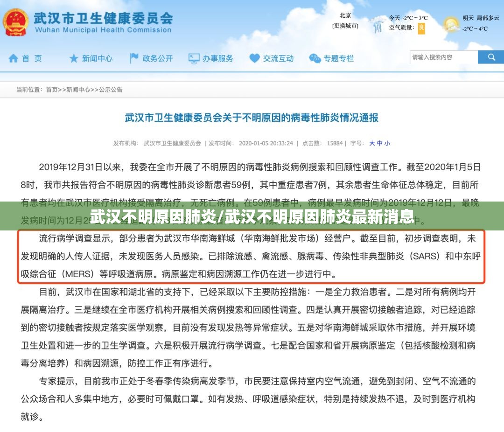Click today's temperature -2°C~3°C
This screenshot has width=504, height=432.
pos(415,18)
